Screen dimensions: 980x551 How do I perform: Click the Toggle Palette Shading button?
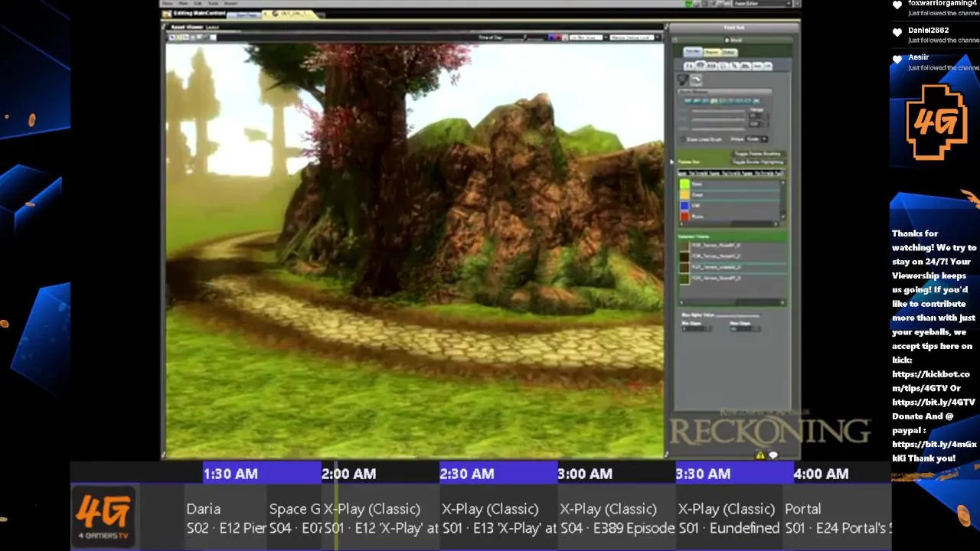click(x=756, y=154)
